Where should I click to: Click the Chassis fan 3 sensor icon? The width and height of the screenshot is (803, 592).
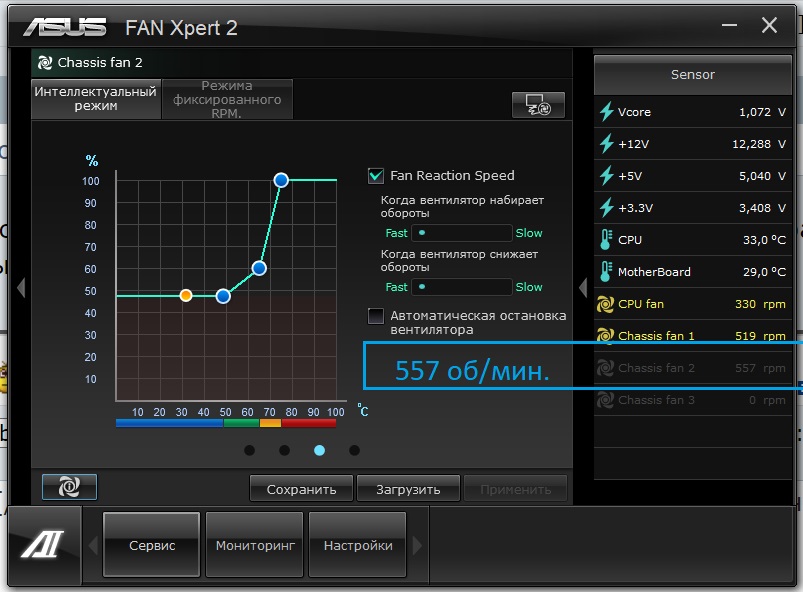click(605, 400)
